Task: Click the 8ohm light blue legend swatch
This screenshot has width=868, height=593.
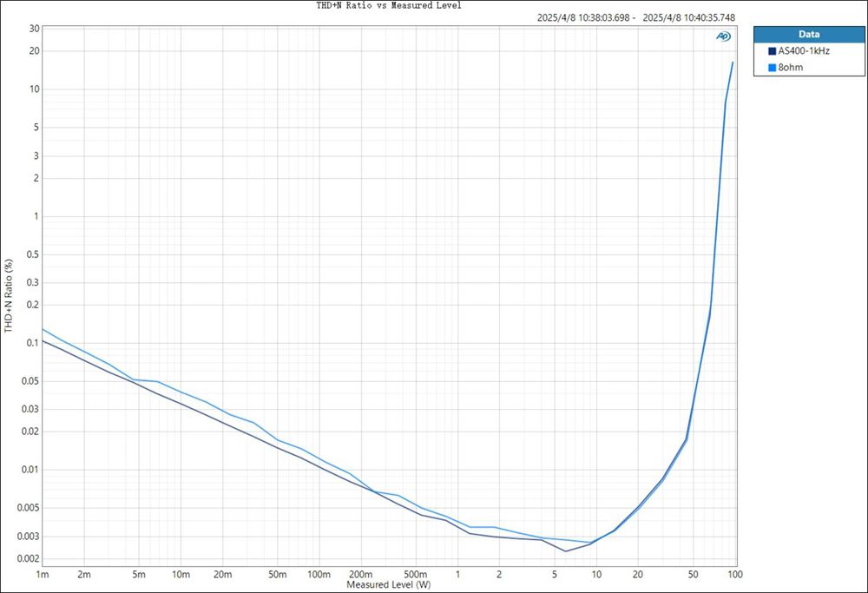Action: (772, 68)
